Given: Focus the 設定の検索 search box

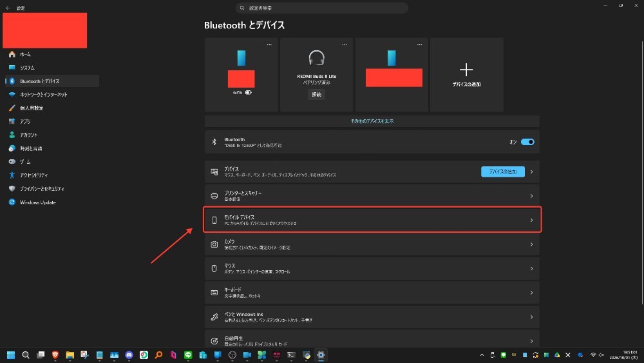Looking at the screenshot, I should (321, 8).
